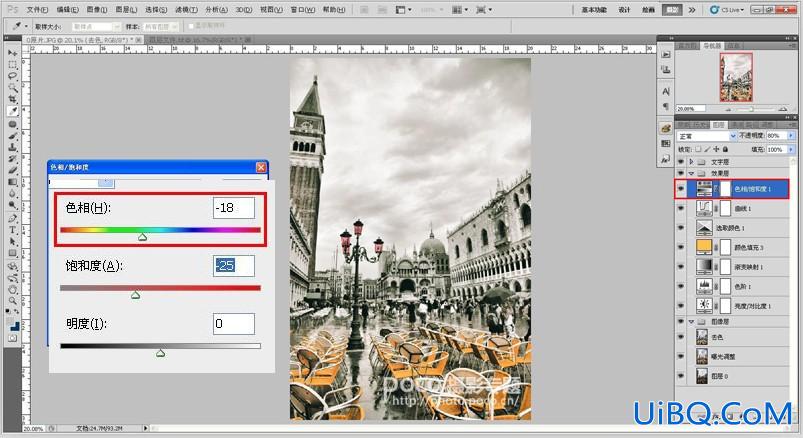This screenshot has height=438, width=803.
Task: Select the Clone Stamp tool
Action: tap(12, 148)
